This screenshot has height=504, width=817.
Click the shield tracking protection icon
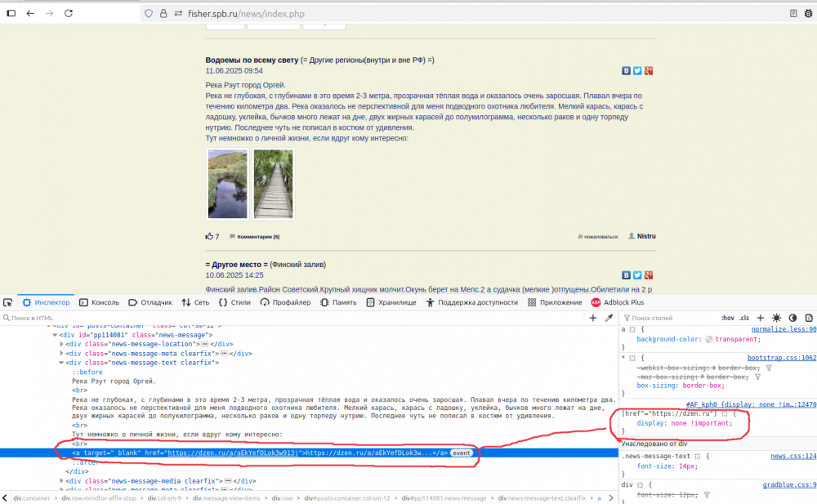(x=149, y=14)
